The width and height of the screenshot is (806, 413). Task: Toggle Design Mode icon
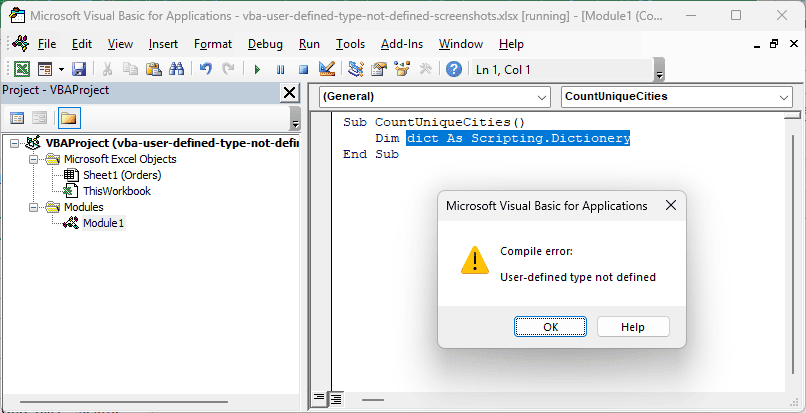point(326,69)
